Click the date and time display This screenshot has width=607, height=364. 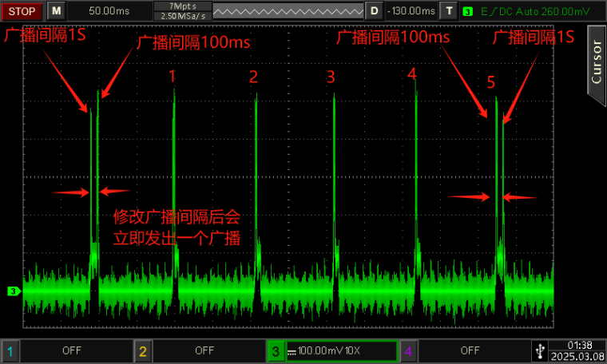pyautogui.click(x=581, y=350)
